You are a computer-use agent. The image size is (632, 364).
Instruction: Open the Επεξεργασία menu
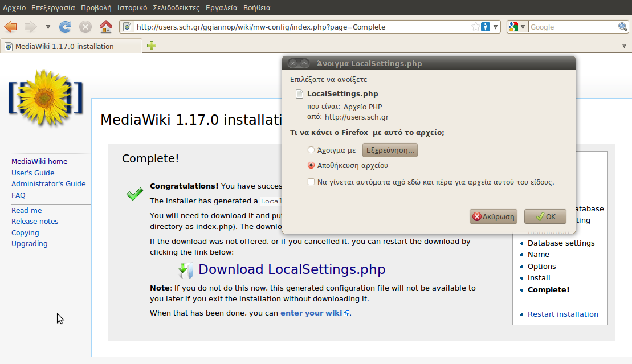53,7
